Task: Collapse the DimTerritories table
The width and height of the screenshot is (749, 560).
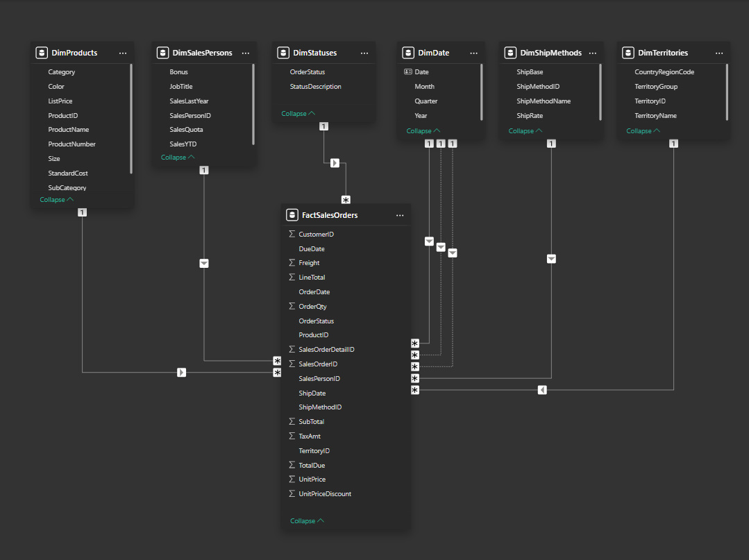Action: click(x=643, y=131)
